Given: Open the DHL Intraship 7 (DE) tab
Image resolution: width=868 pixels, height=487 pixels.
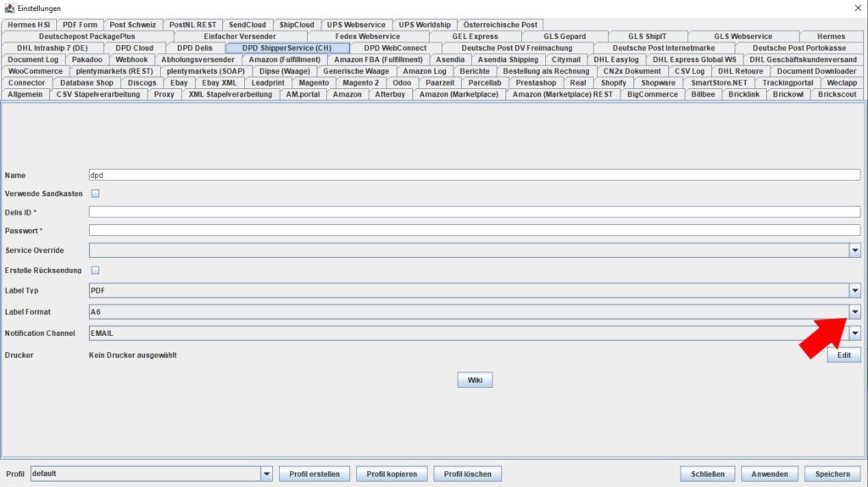Looking at the screenshot, I should pos(52,48).
